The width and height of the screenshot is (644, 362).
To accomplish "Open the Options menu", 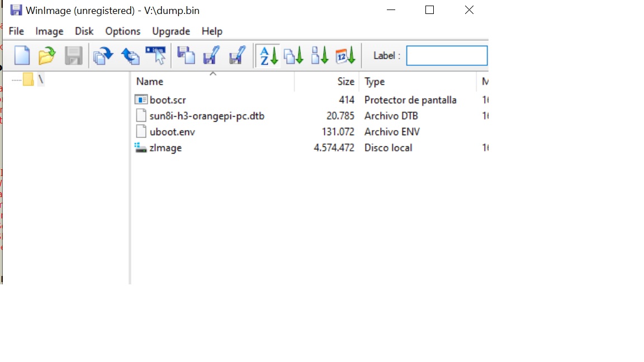I will 123,31.
